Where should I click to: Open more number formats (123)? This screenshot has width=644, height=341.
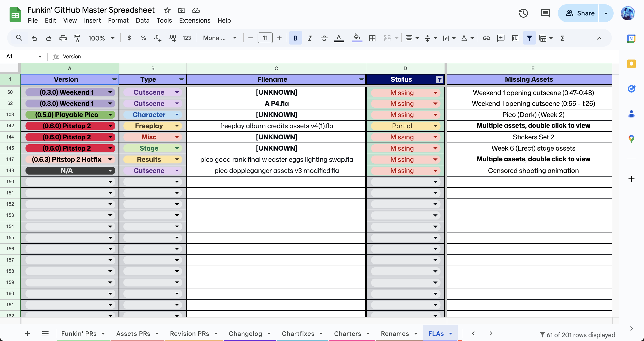187,38
